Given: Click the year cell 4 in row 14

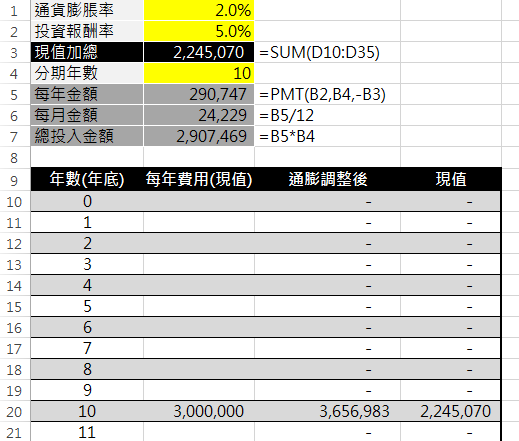Looking at the screenshot, I should [87, 285].
